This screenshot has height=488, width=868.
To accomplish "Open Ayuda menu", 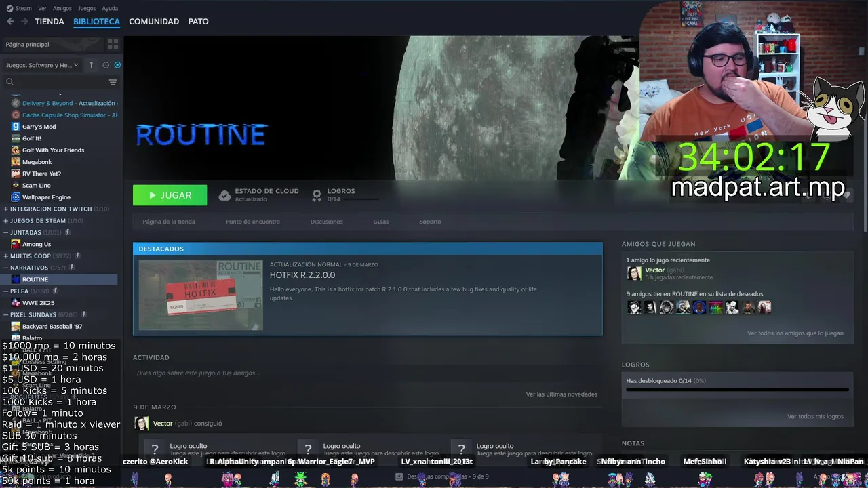I will pos(110,8).
